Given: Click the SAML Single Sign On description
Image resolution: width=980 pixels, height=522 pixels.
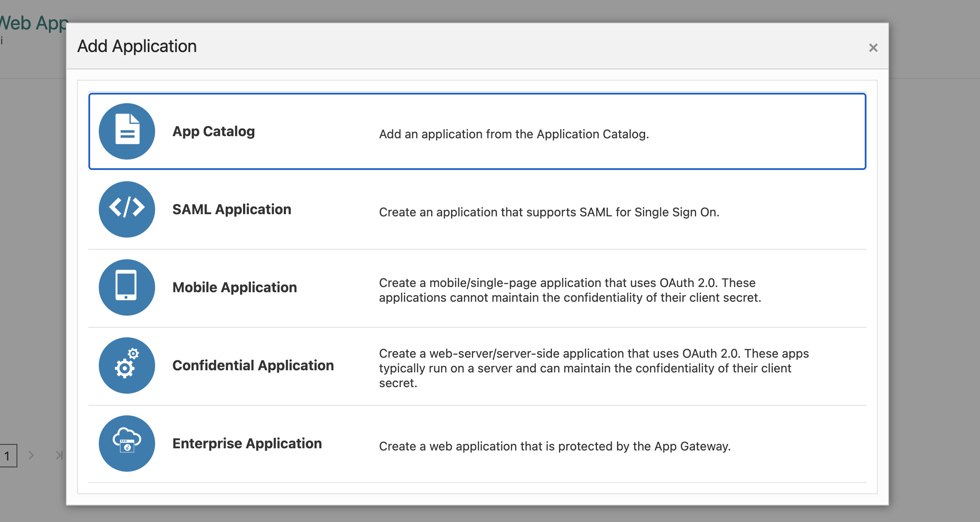Looking at the screenshot, I should pyautogui.click(x=549, y=212).
